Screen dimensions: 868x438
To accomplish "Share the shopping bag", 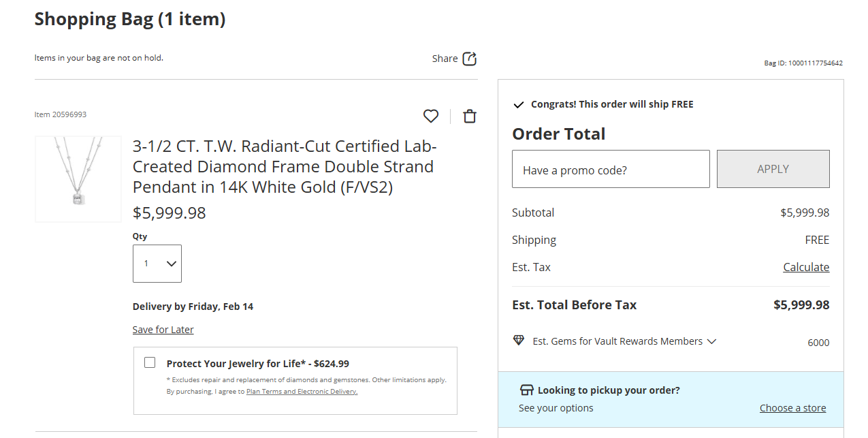I will click(453, 59).
